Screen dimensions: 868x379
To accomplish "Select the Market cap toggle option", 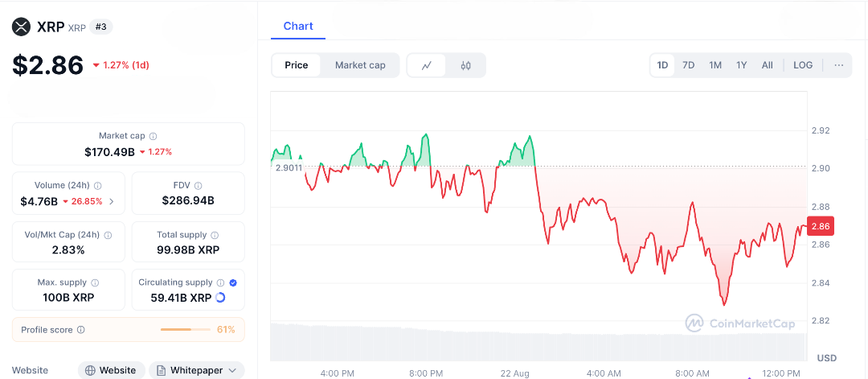I will (360, 65).
